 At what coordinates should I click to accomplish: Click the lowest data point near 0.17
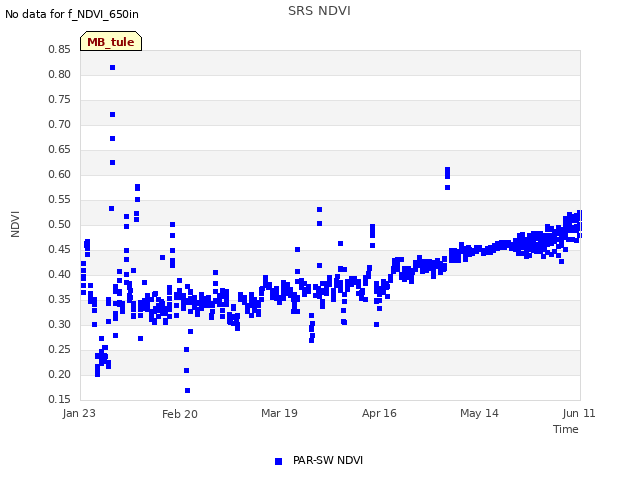[187, 391]
